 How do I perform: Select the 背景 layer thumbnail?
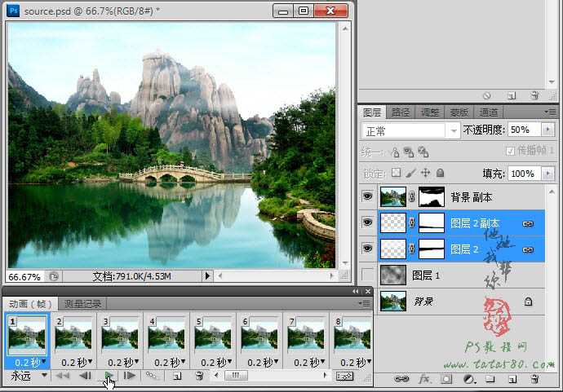point(393,302)
